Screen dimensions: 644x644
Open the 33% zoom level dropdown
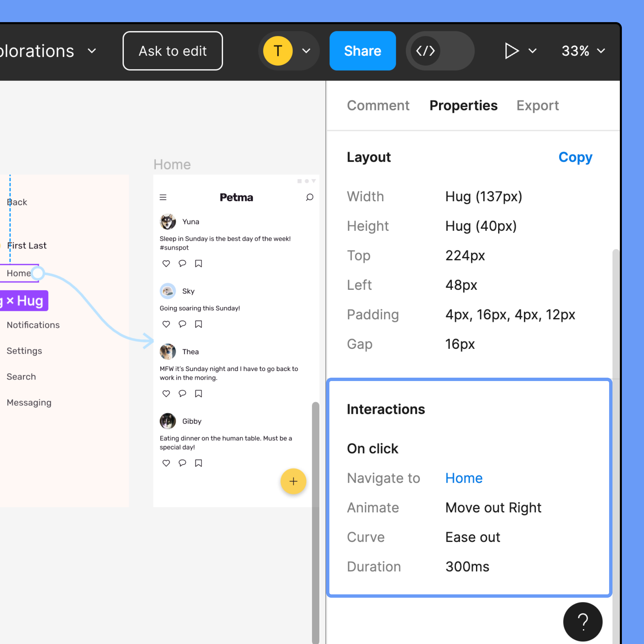tap(583, 51)
